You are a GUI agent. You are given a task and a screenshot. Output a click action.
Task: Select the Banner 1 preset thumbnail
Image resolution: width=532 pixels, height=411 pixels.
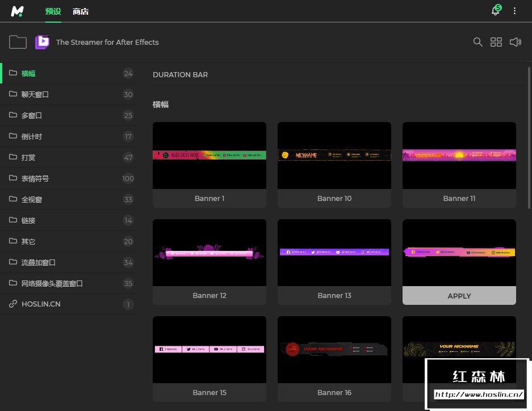coord(209,156)
